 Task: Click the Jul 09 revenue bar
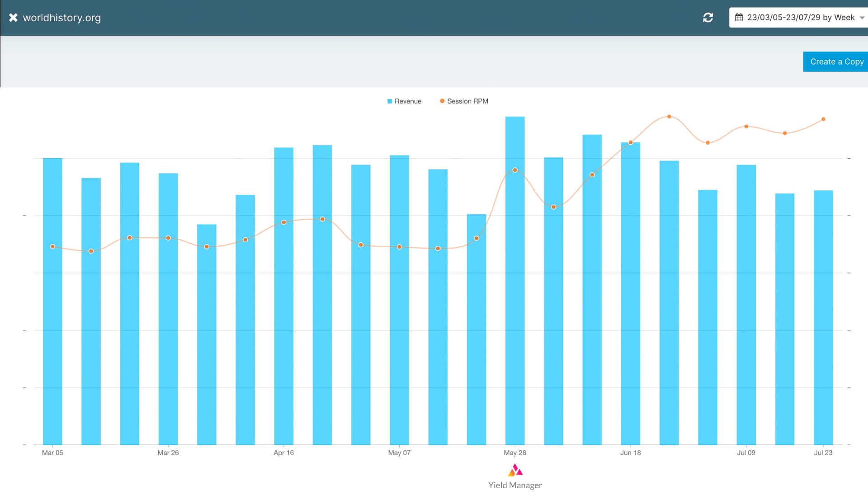[x=746, y=305]
